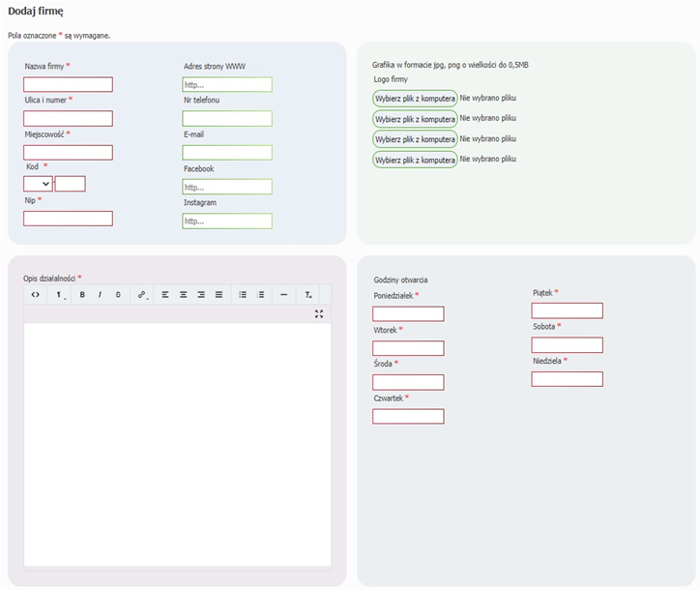
Task: Open the Kod postal code dropdown
Action: (38, 184)
